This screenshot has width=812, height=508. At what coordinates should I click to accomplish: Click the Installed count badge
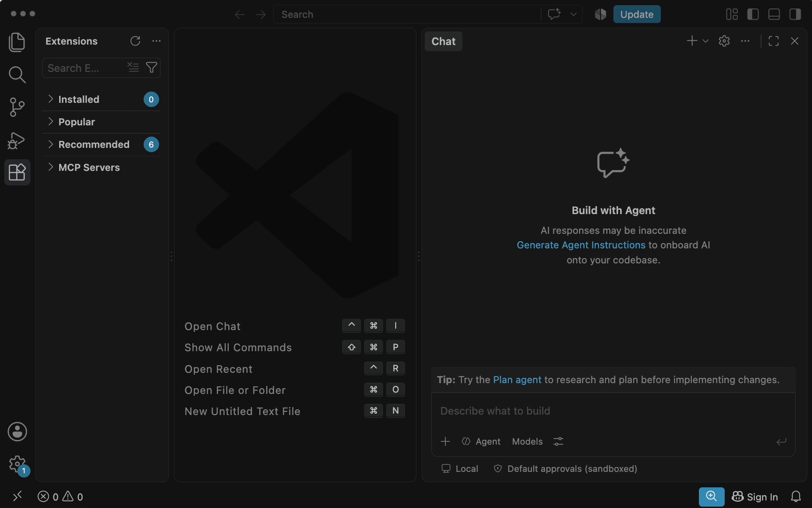coord(151,99)
